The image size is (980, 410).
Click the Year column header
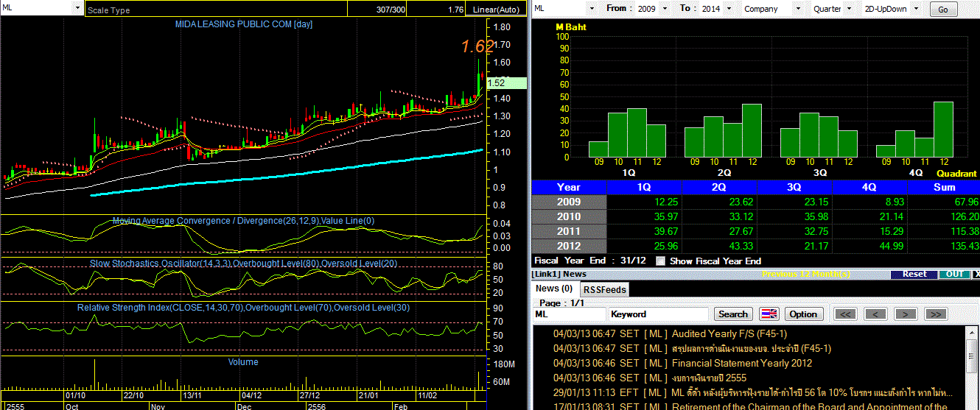pyautogui.click(x=569, y=187)
